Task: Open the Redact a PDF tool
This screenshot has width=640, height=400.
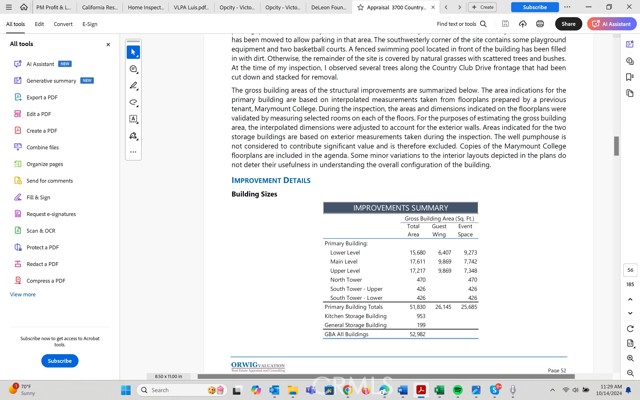Action: [x=41, y=264]
